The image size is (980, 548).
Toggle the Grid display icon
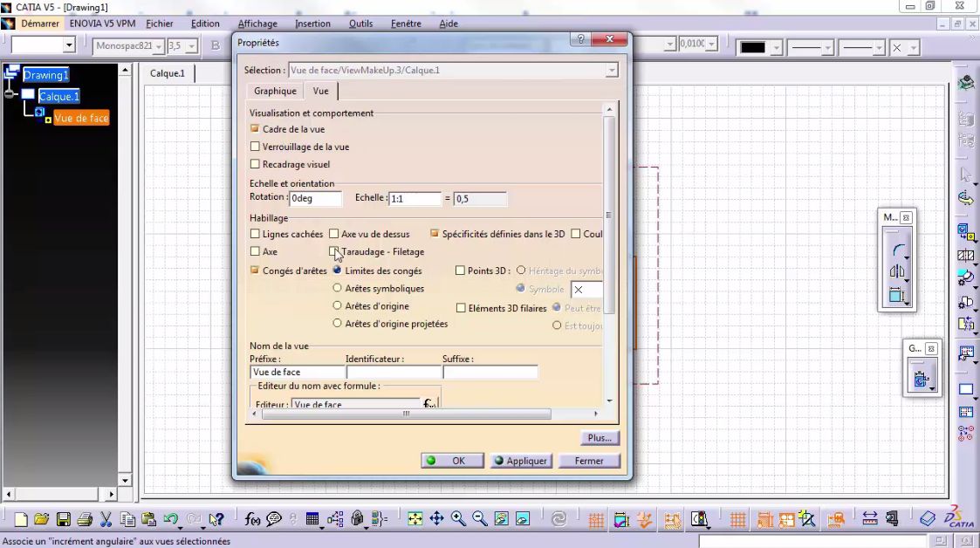595,518
